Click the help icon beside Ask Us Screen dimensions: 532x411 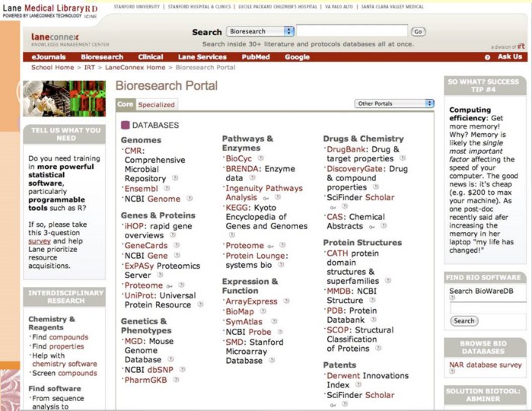point(487,57)
